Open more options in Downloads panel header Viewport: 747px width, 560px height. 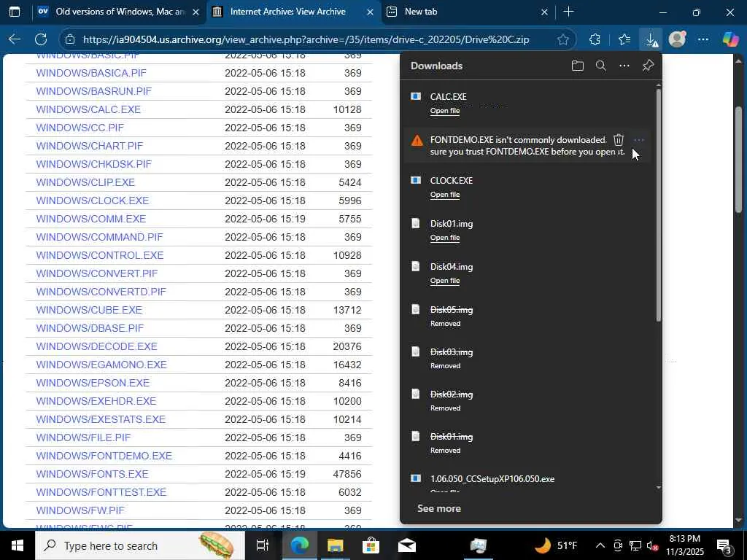624,66
